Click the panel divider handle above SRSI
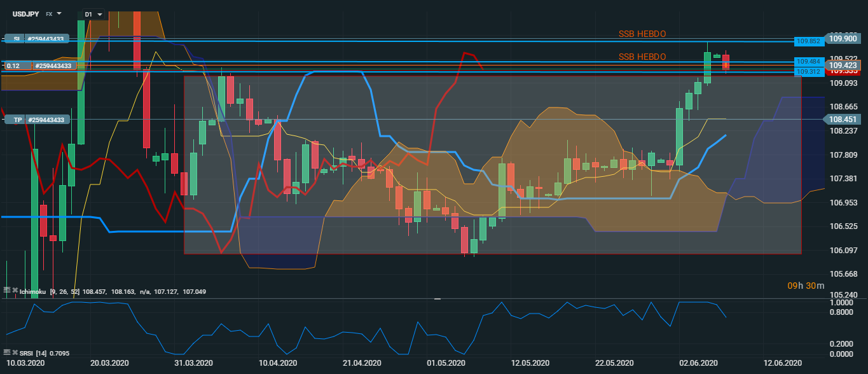This screenshot has width=868, height=374. (437, 298)
